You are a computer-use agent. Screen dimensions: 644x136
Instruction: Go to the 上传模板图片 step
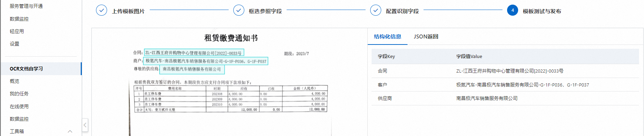tap(128, 11)
